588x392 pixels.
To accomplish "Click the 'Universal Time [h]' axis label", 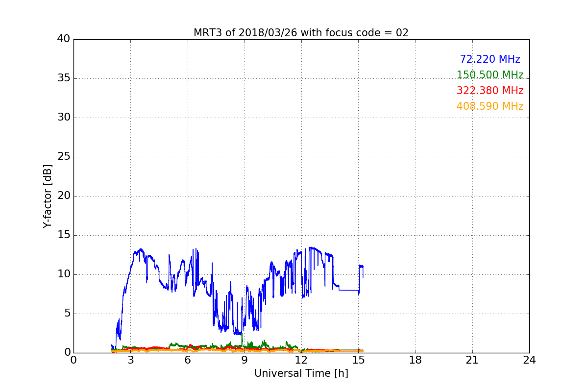I will (301, 373).
